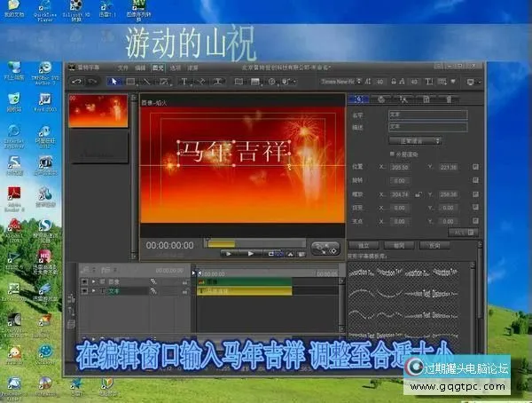Open the fifth properties panel tab icon

(x=449, y=99)
